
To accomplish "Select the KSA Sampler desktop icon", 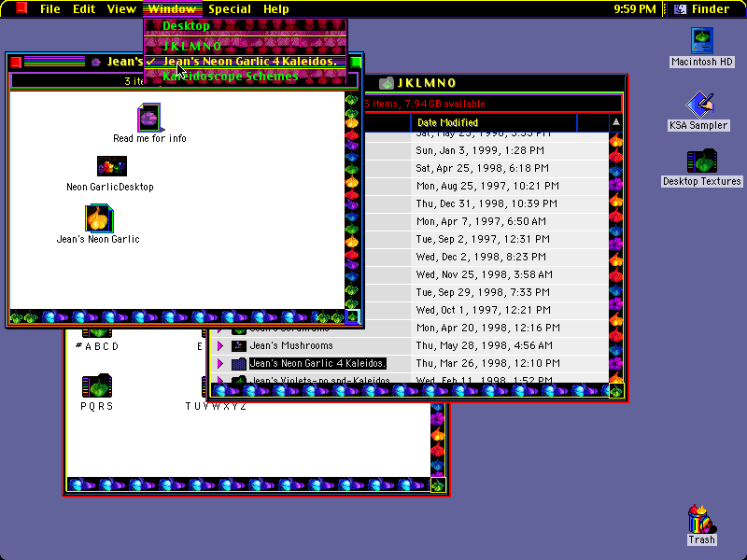I will pos(698,105).
